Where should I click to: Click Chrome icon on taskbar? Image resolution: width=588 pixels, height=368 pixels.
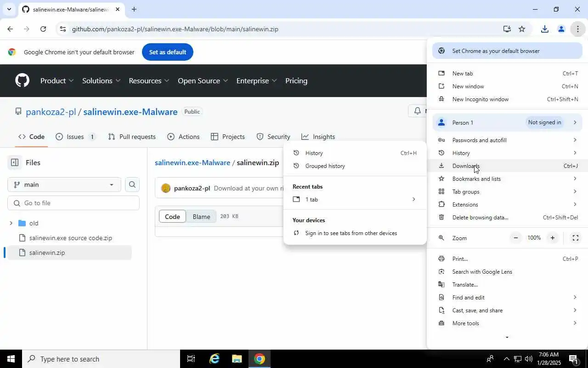tap(260, 359)
